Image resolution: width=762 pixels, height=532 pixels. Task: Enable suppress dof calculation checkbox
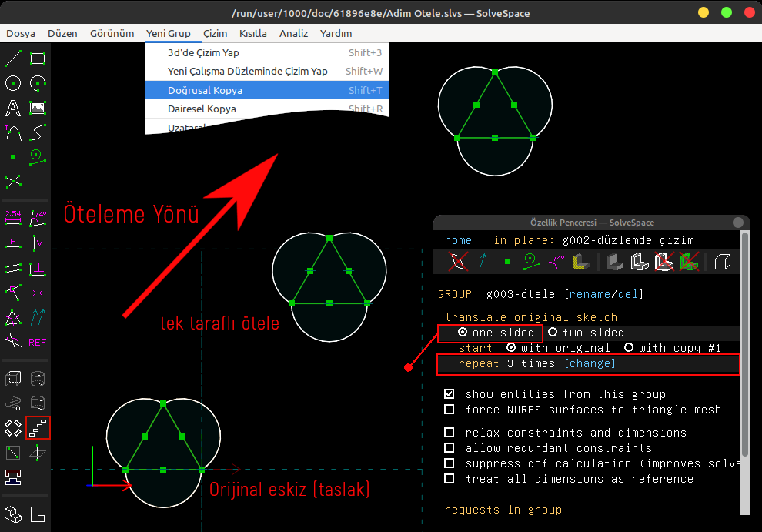(x=450, y=463)
